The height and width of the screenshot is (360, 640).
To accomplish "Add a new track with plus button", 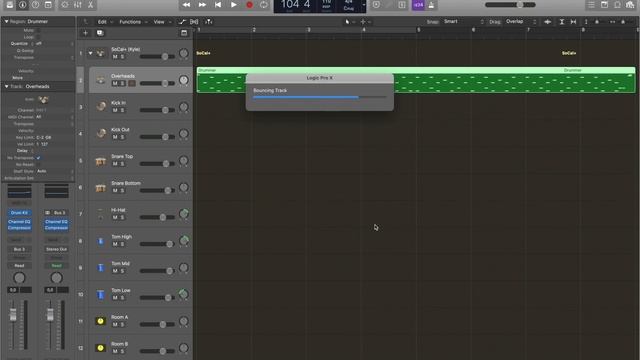I will (85, 33).
